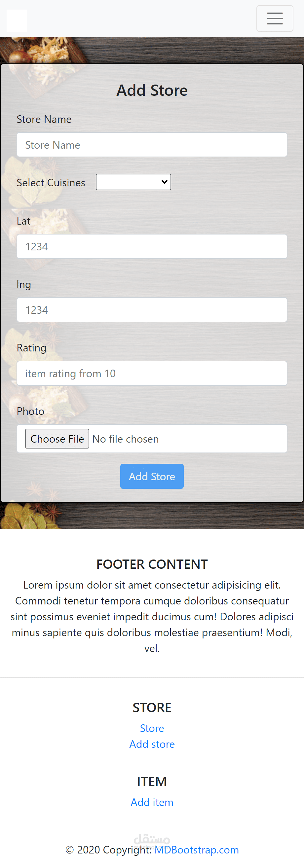The image size is (304, 868).
Task: Click into the Lat input field
Action: (152, 247)
